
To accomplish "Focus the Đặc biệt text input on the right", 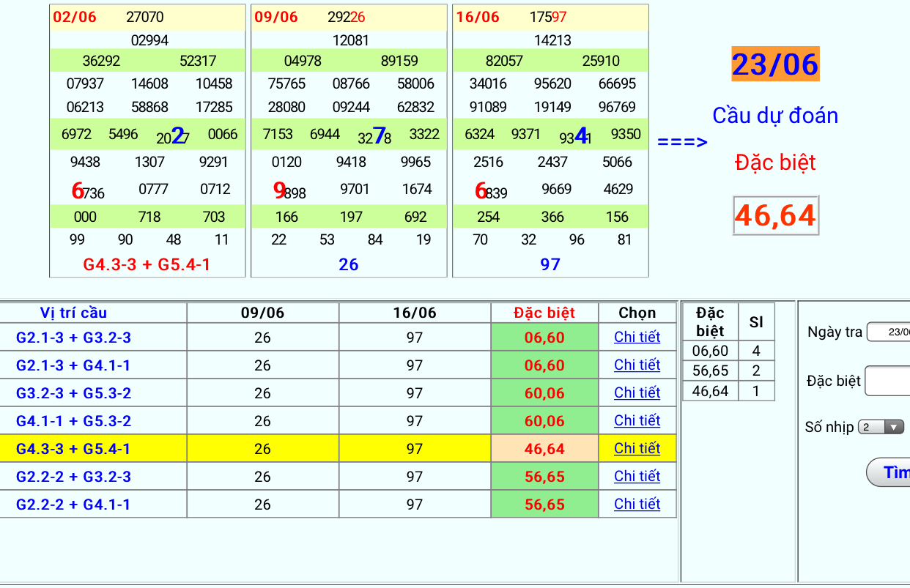I will point(888,381).
